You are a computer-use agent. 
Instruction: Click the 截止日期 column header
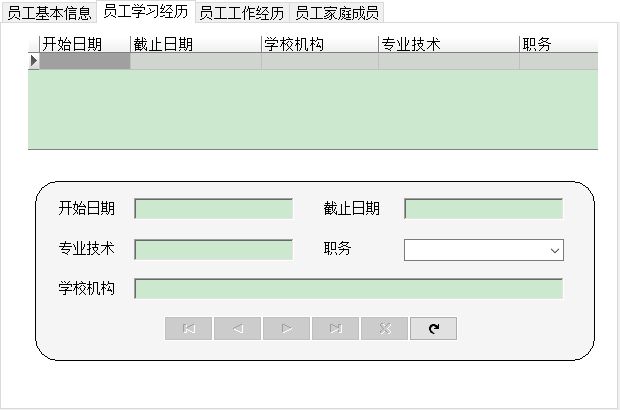pyautogui.click(x=196, y=44)
